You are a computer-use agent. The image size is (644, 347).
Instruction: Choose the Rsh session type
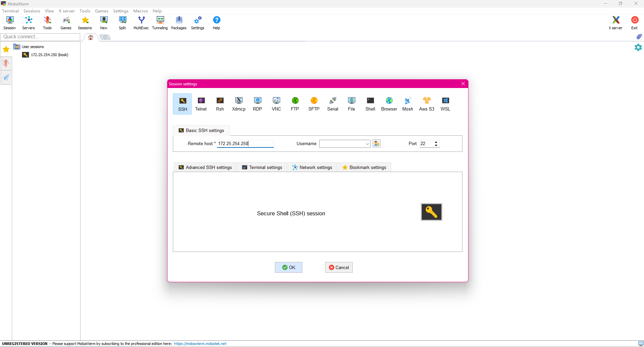pyautogui.click(x=220, y=104)
